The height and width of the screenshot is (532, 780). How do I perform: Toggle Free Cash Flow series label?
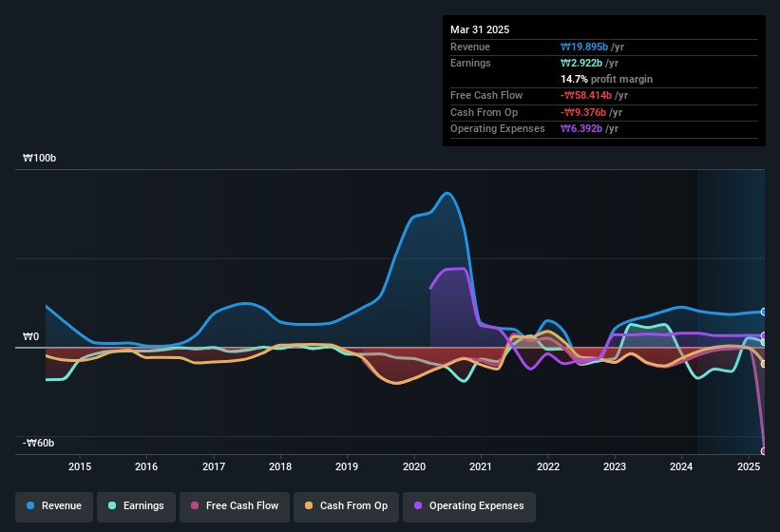pos(242,505)
